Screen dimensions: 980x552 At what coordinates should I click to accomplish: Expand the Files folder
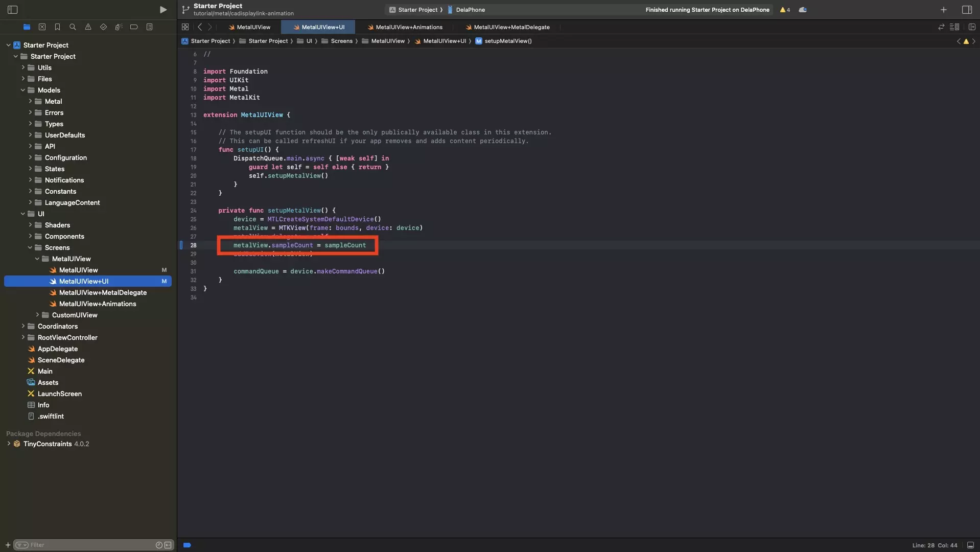pyautogui.click(x=22, y=79)
